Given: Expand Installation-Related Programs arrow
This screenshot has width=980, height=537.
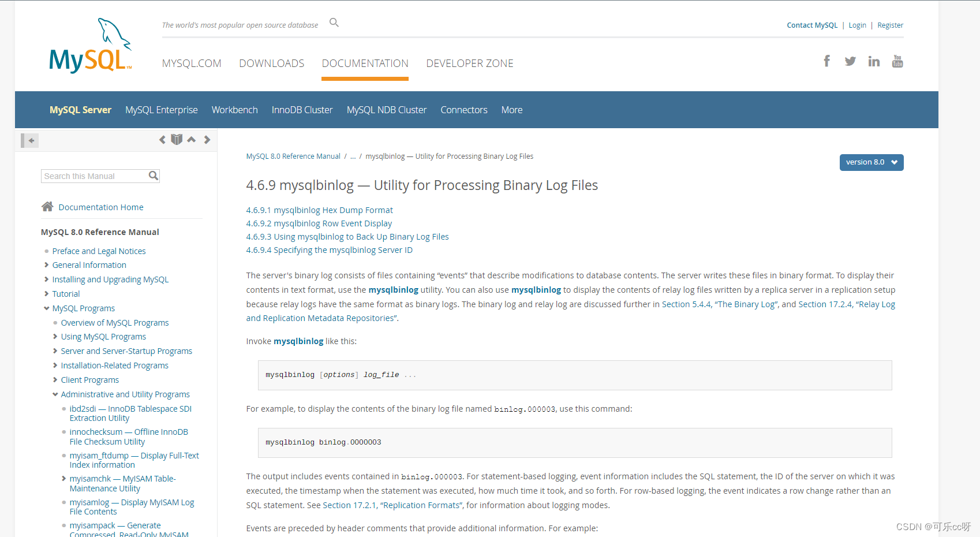Looking at the screenshot, I should 55,366.
